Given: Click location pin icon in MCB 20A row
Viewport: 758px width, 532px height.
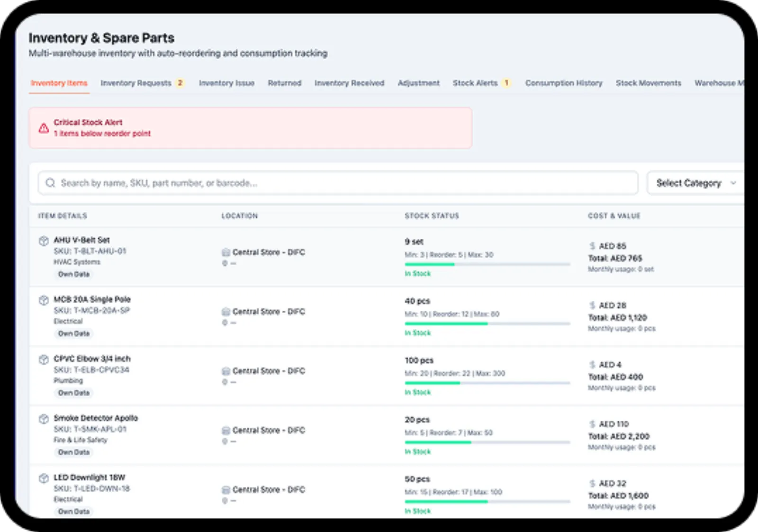Looking at the screenshot, I should (225, 323).
